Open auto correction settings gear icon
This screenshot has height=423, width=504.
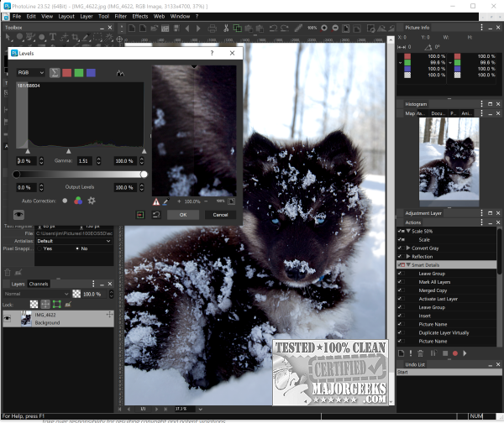92,201
